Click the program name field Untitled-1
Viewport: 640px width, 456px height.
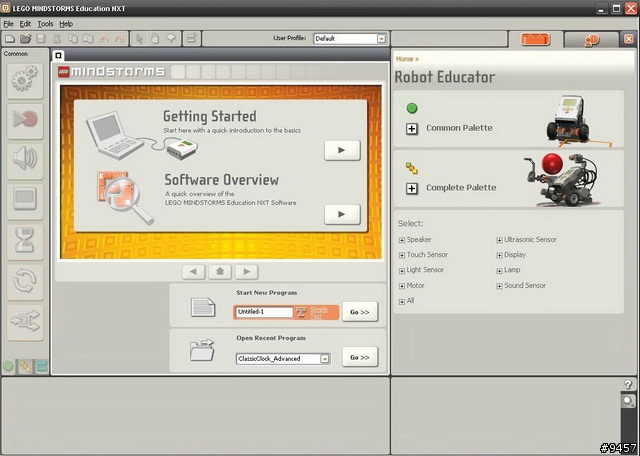click(264, 312)
